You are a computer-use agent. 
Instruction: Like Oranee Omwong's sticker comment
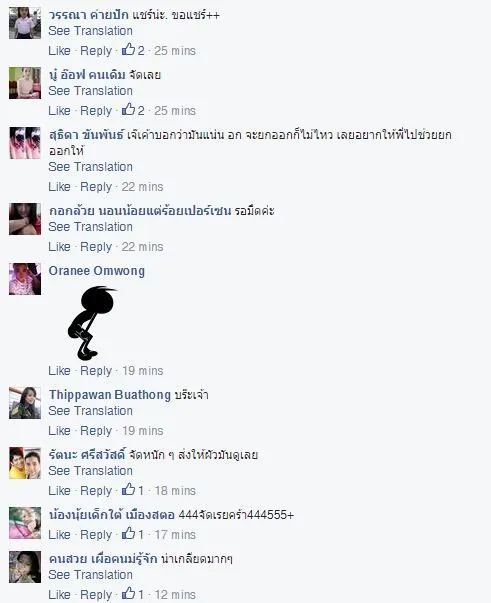[x=60, y=371]
